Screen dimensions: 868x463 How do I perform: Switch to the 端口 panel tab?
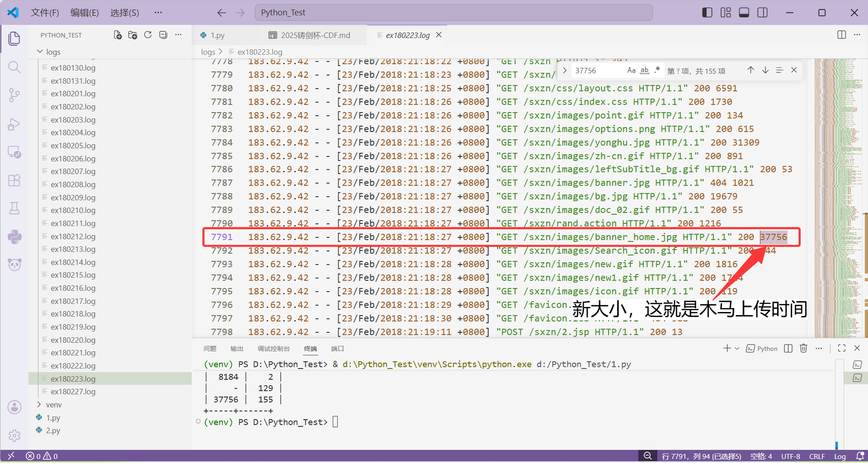pos(337,349)
